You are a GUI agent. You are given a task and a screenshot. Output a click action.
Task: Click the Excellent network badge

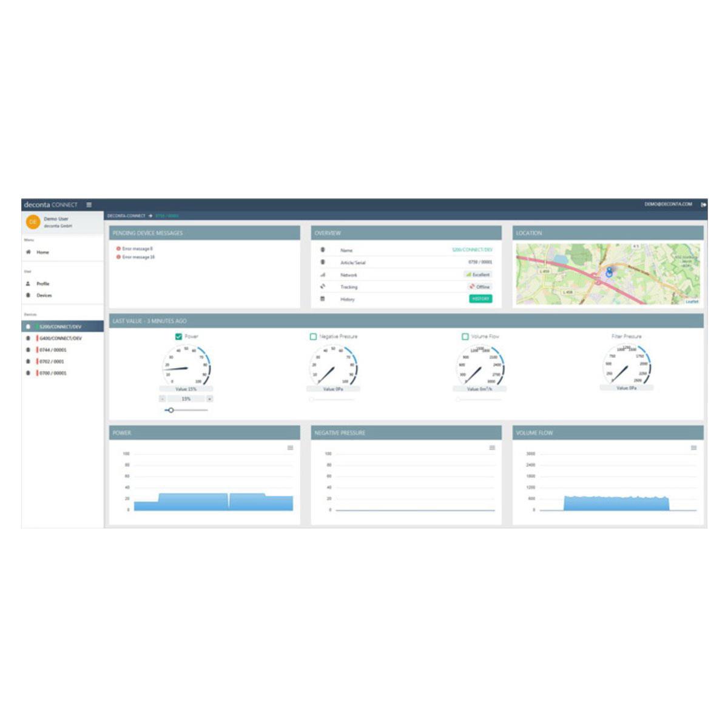(x=478, y=275)
